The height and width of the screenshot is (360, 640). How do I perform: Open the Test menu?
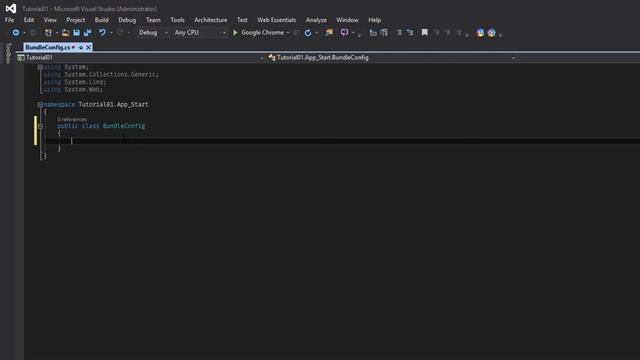coord(242,20)
